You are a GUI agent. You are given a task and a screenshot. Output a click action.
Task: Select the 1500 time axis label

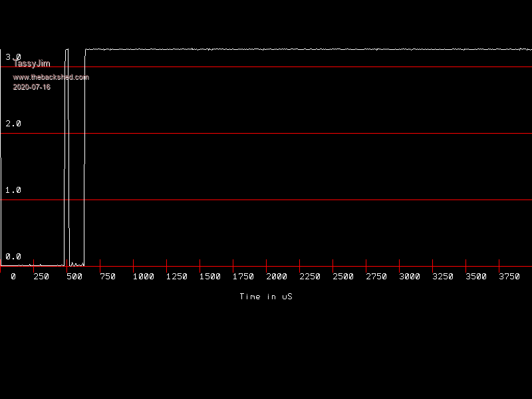tap(209, 277)
